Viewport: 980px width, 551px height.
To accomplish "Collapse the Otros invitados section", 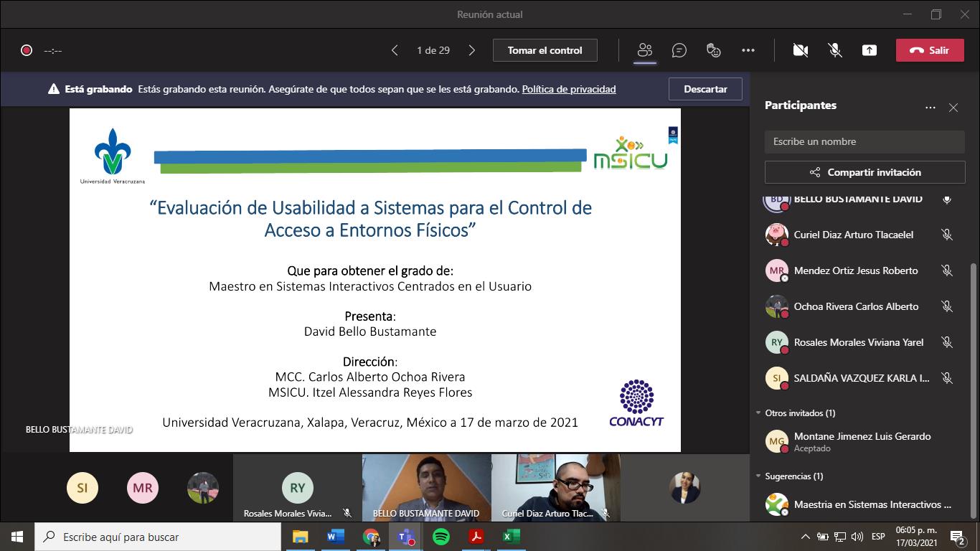I will [758, 413].
